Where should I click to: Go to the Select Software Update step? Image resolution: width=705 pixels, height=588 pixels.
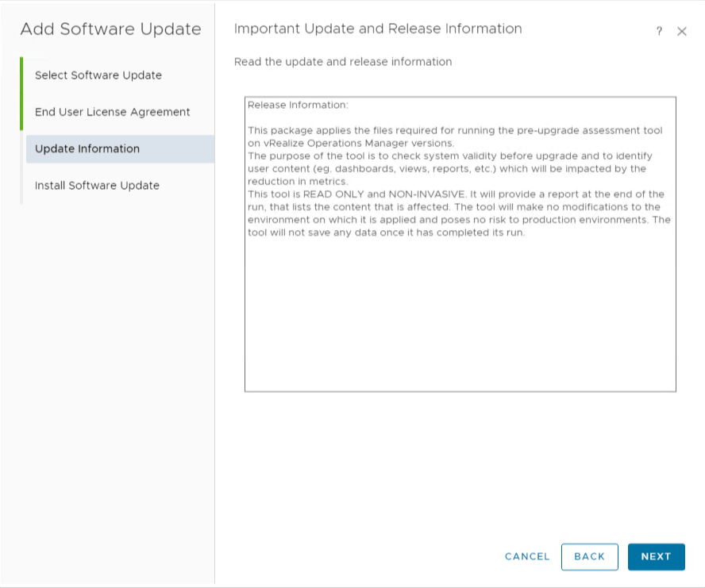[x=98, y=75]
